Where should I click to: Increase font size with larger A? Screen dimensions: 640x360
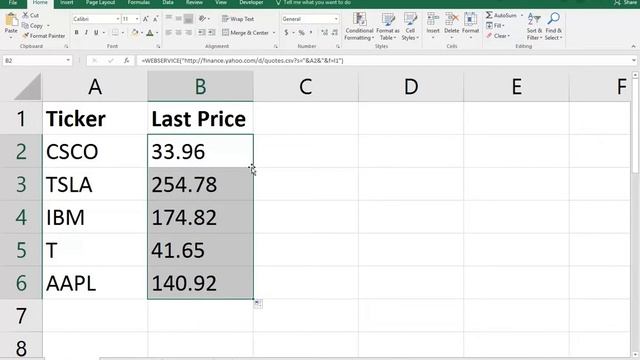[146, 19]
